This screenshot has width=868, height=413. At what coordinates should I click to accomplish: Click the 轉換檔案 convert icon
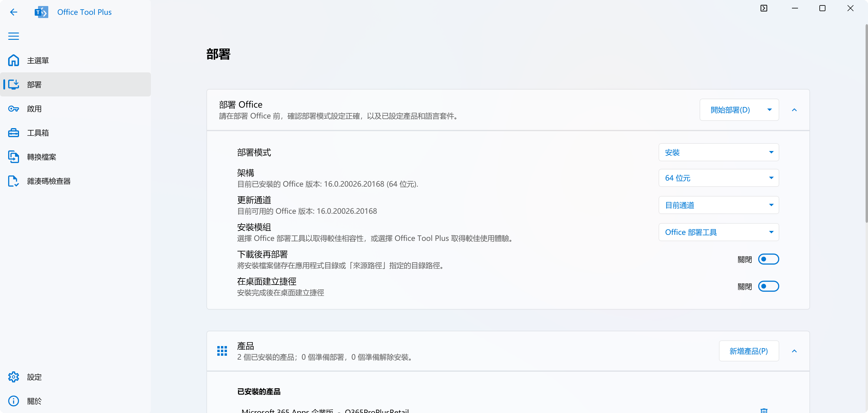tap(14, 157)
